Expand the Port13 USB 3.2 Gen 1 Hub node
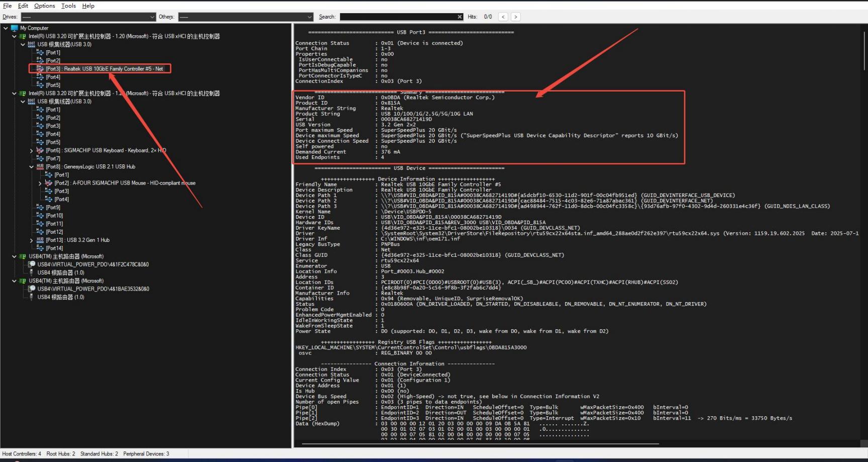The width and height of the screenshot is (868, 462). coord(31,240)
